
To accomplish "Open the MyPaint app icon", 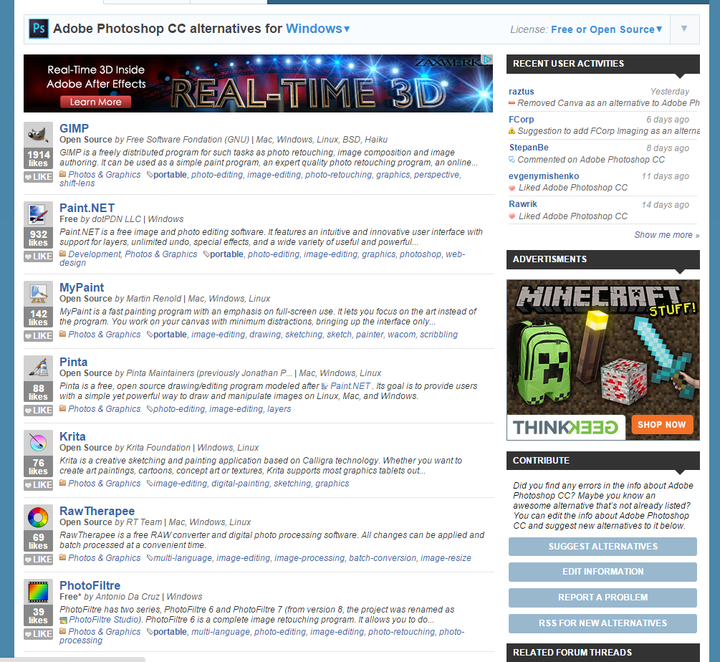I will tap(38, 293).
